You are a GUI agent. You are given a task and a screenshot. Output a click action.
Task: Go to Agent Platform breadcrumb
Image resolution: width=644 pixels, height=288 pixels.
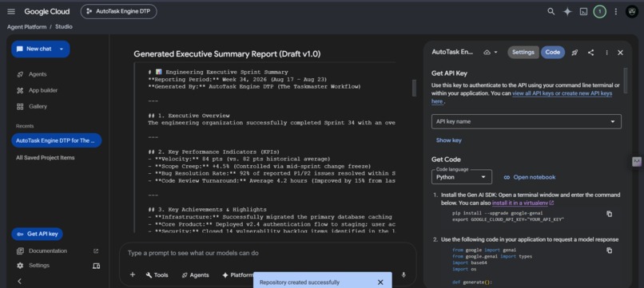[26, 26]
